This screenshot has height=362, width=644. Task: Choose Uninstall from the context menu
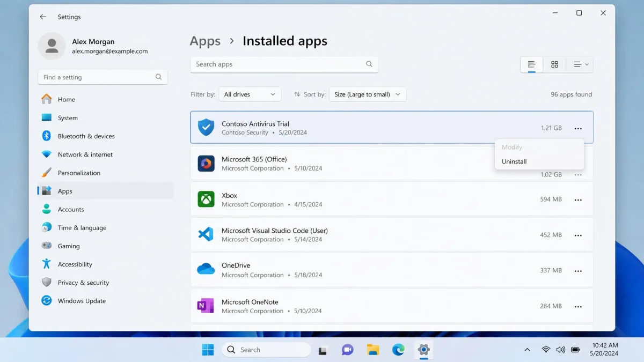539,161
